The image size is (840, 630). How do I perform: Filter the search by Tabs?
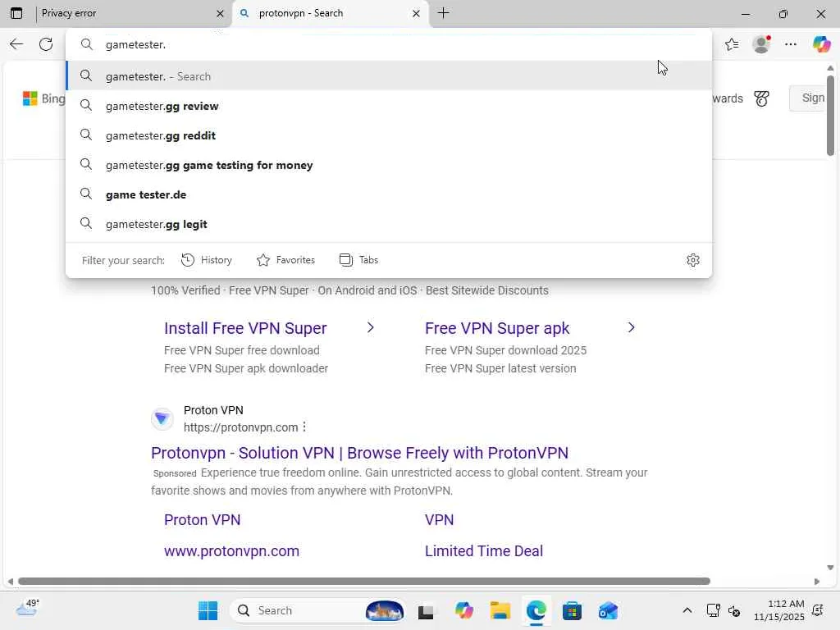[x=359, y=260]
